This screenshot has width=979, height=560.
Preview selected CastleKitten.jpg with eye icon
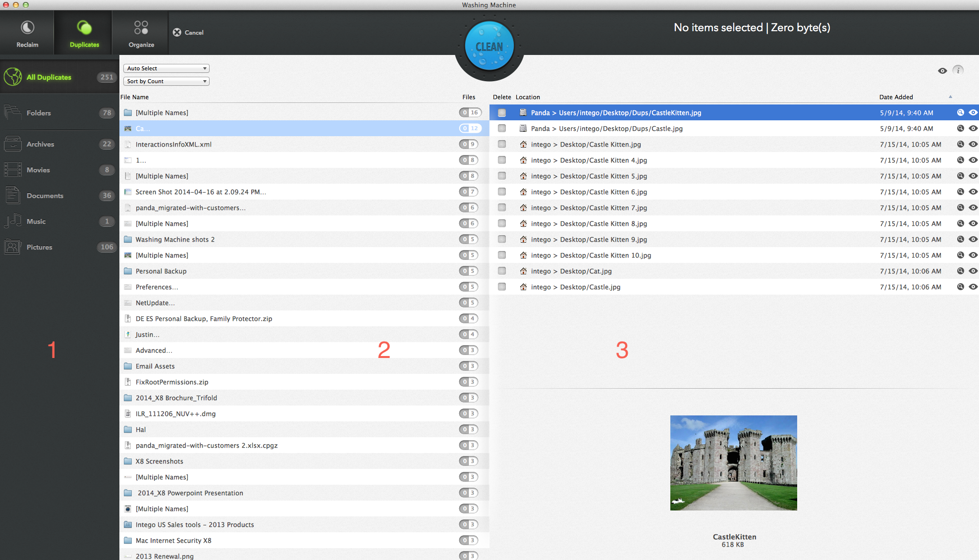pos(973,112)
